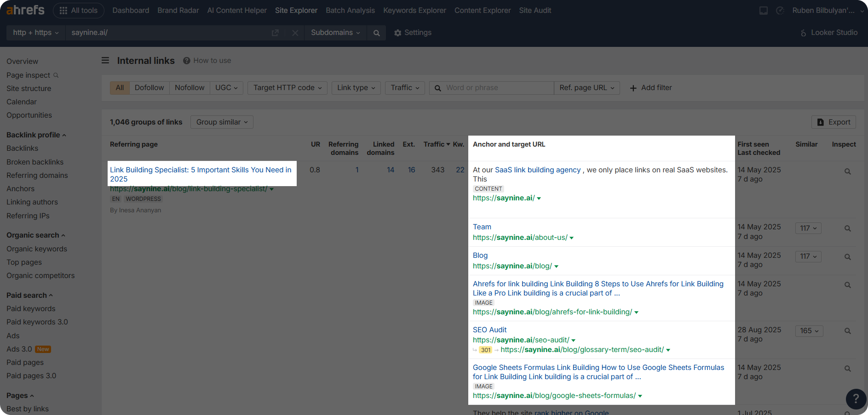Switch to Batch Analysis

pyautogui.click(x=350, y=10)
